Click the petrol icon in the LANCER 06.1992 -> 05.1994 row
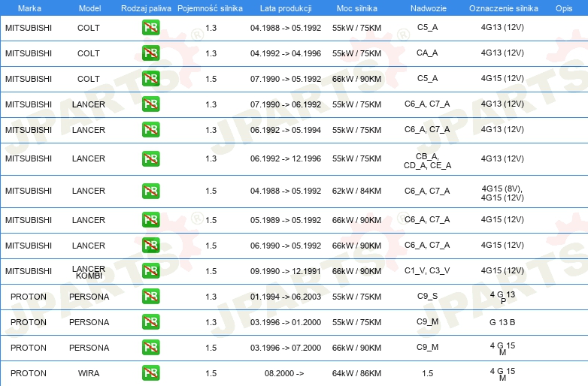The width and height of the screenshot is (588, 386). (150, 129)
